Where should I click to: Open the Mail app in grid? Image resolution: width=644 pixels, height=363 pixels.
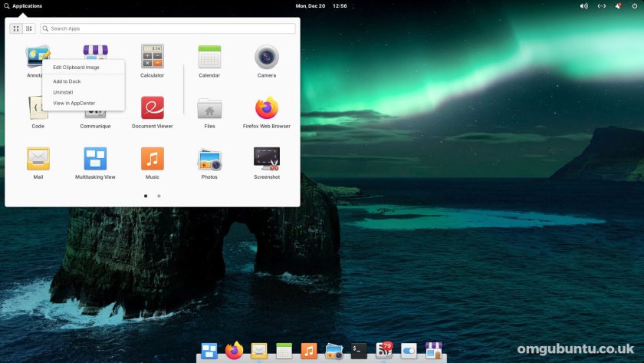pos(38,159)
